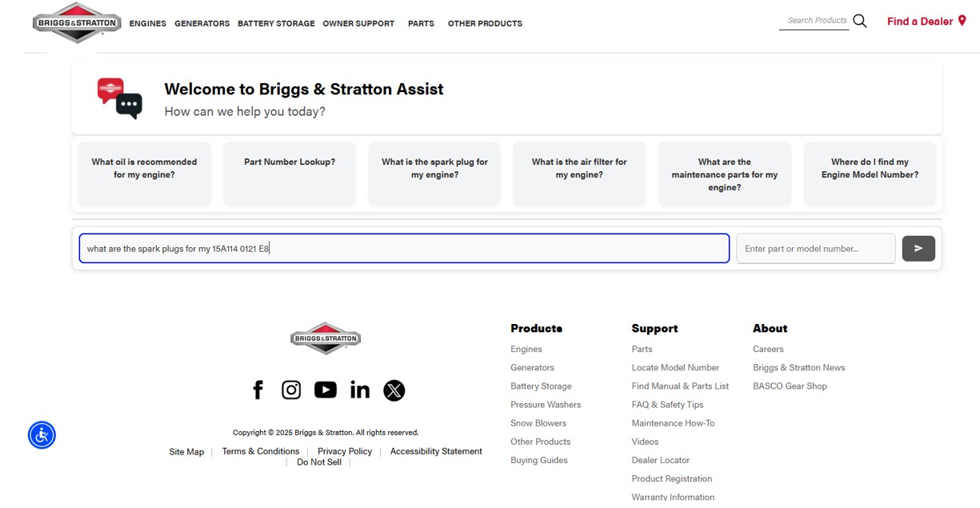Open the Owner Support header menu
The image size is (980, 508).
[x=358, y=23]
